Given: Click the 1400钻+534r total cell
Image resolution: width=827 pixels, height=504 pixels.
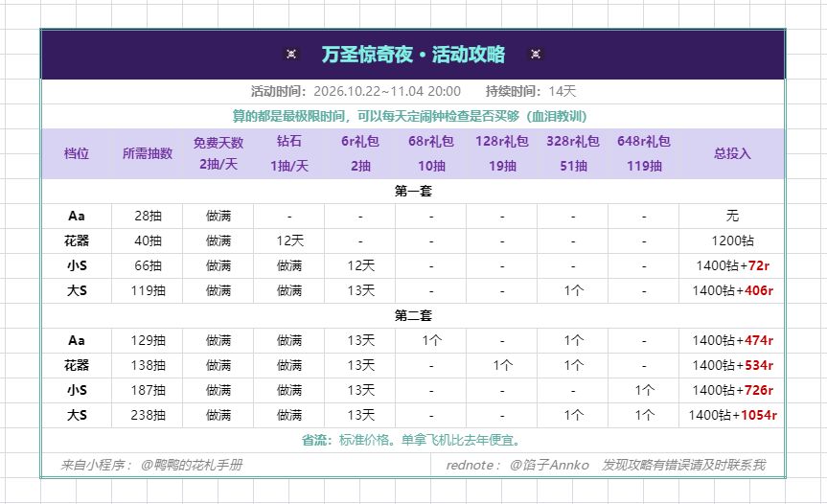Looking at the screenshot, I should point(732,365).
